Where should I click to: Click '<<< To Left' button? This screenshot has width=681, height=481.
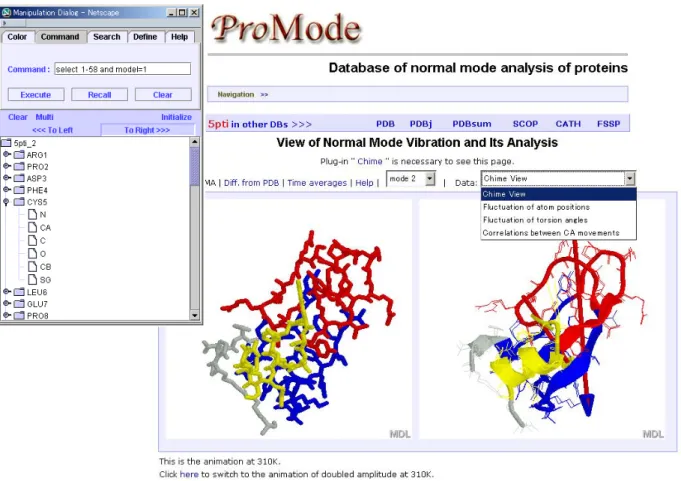tap(52, 130)
